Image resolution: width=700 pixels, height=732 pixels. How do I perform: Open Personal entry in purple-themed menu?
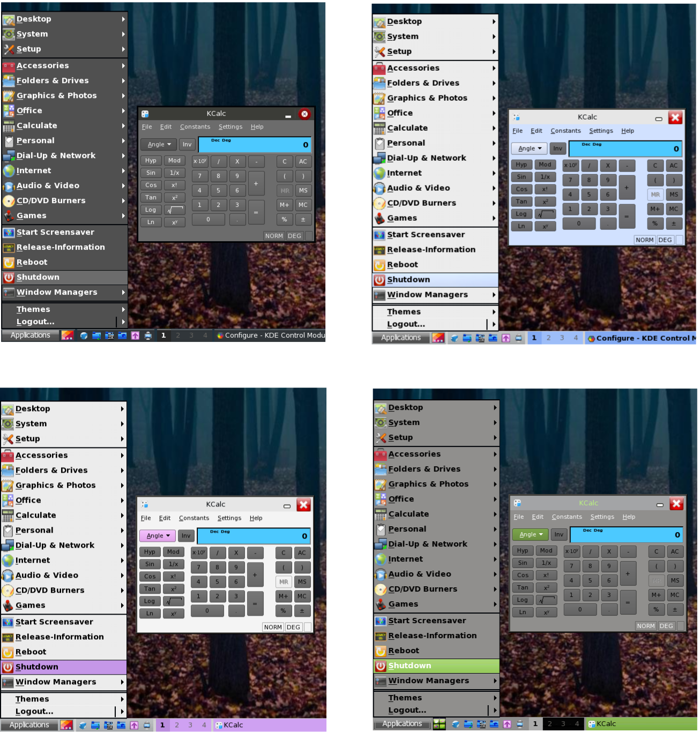[x=63, y=530]
